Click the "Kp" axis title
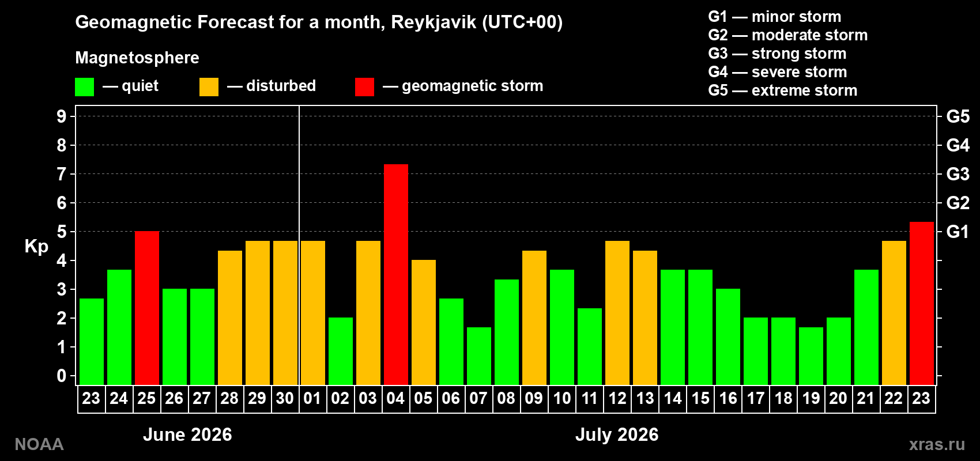The image size is (980, 461). 36,246
